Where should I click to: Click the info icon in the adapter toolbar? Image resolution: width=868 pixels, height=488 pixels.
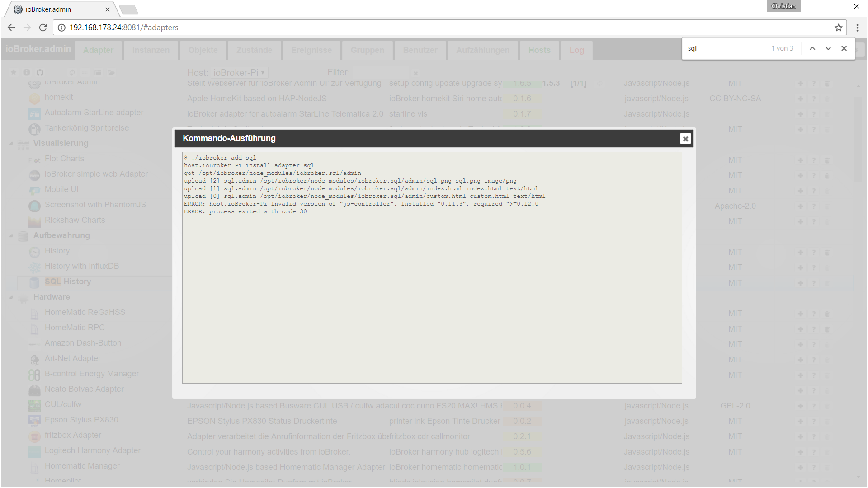[x=27, y=72]
